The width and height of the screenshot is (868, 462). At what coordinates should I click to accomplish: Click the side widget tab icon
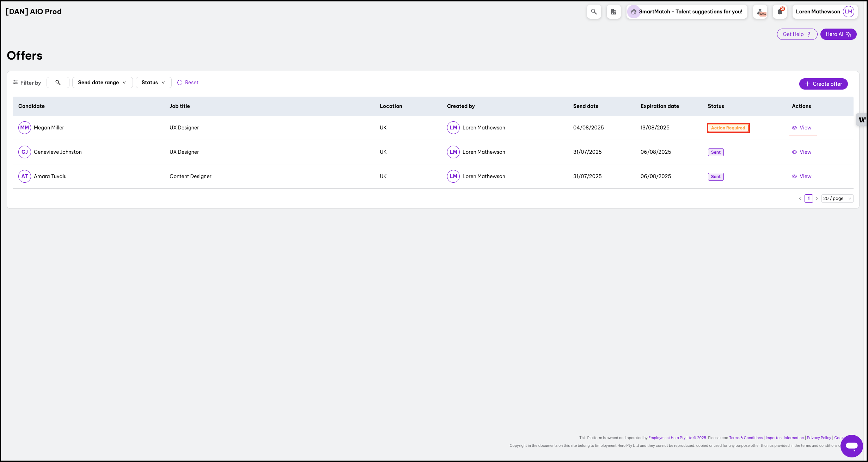tap(862, 120)
